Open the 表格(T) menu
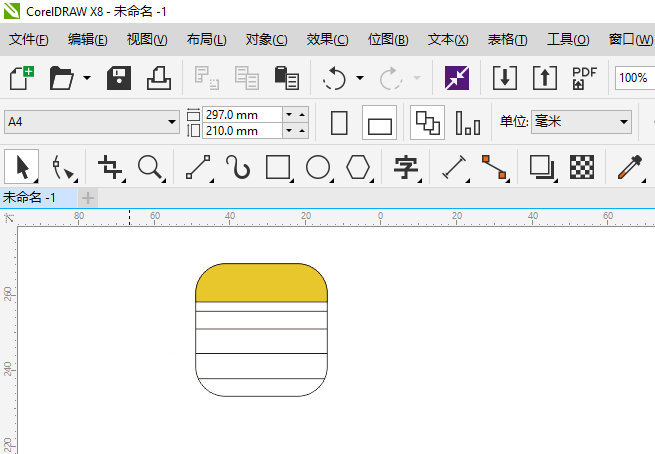The height and width of the screenshot is (454, 655). coord(508,40)
